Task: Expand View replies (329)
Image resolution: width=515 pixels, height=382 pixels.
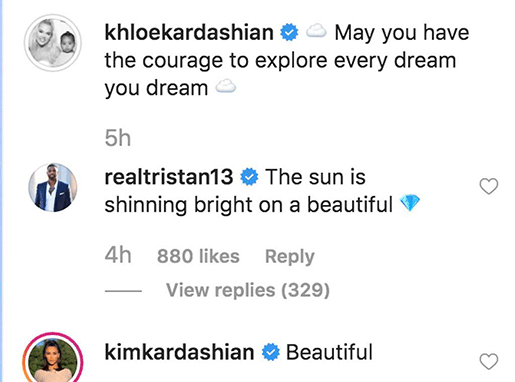Action: (x=248, y=290)
